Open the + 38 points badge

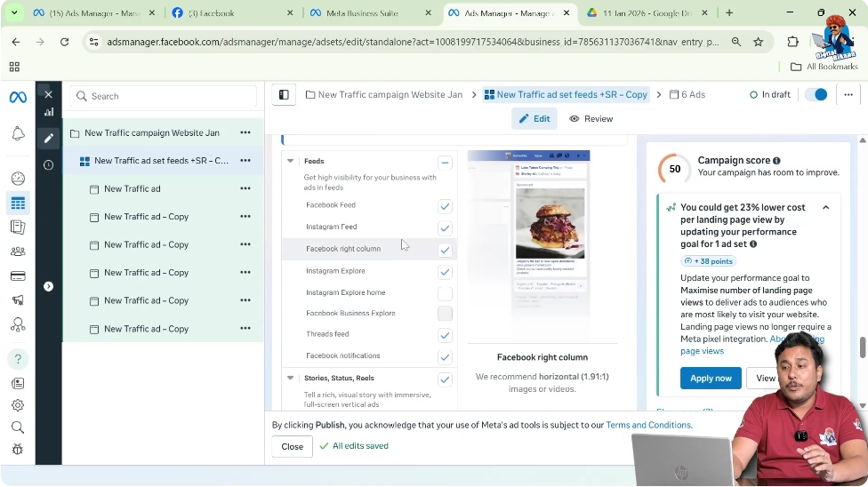(x=708, y=261)
